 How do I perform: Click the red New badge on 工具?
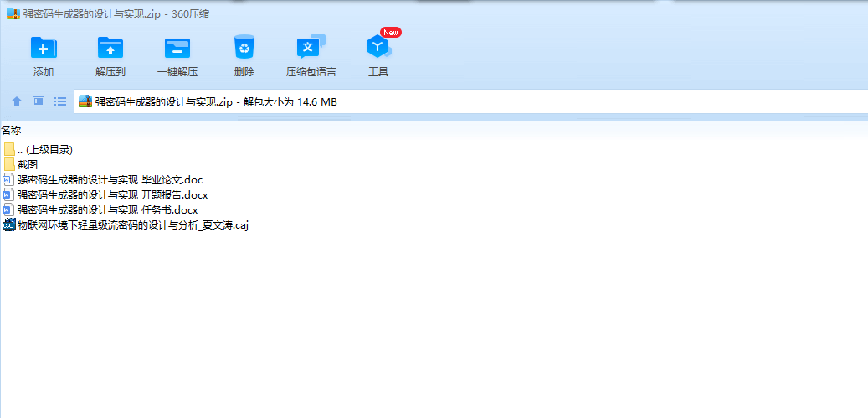point(390,32)
